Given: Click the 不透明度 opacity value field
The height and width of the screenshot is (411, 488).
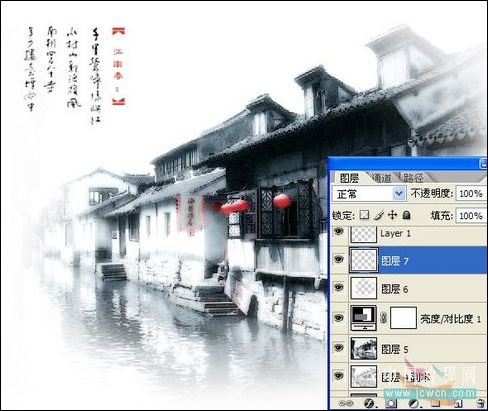Looking at the screenshot, I should (471, 194).
